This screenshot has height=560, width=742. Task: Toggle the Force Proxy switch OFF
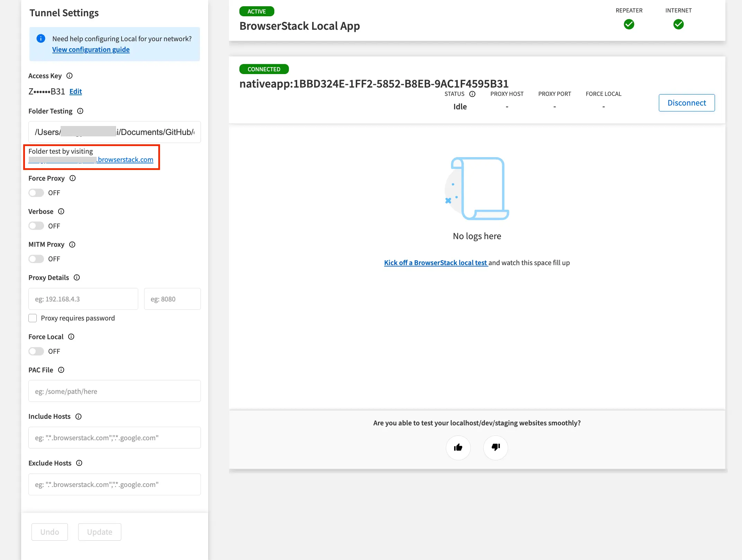pyautogui.click(x=36, y=192)
